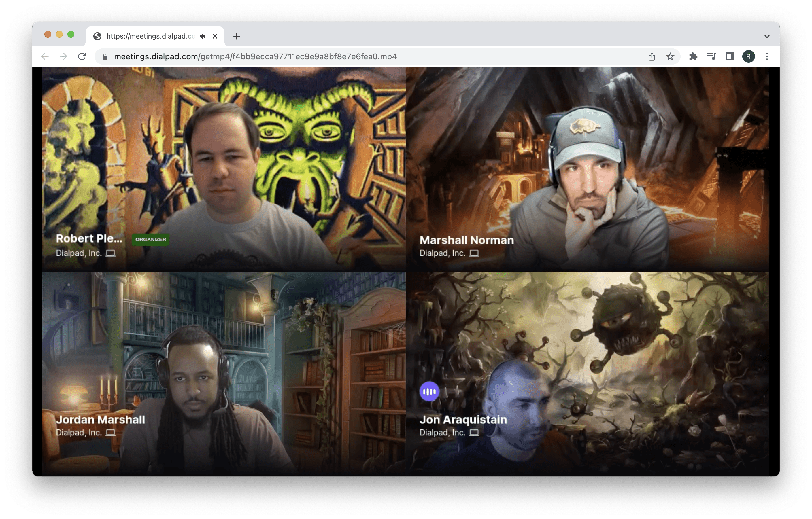This screenshot has width=812, height=519.
Task: Bookmark this tab with the star icon
Action: click(670, 57)
